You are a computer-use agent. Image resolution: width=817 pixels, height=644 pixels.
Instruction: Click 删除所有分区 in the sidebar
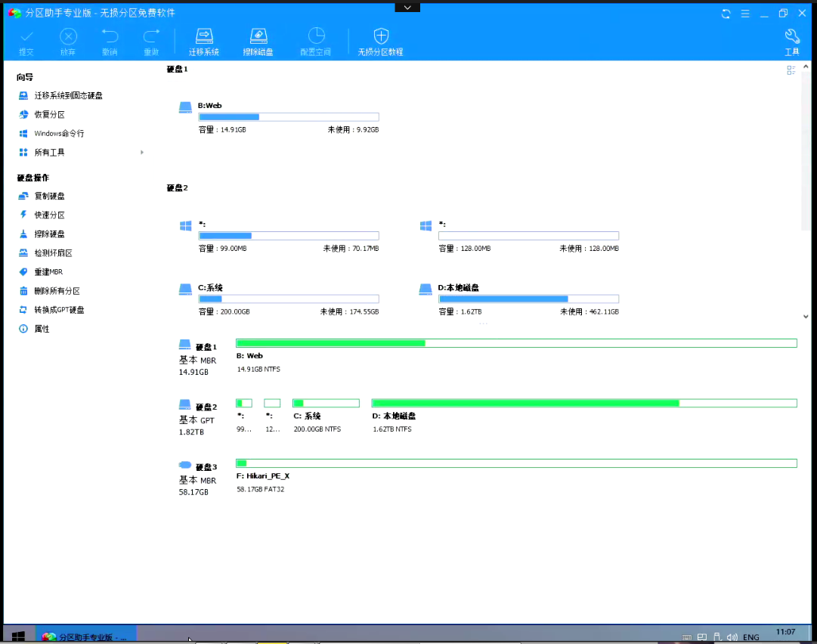pos(57,291)
